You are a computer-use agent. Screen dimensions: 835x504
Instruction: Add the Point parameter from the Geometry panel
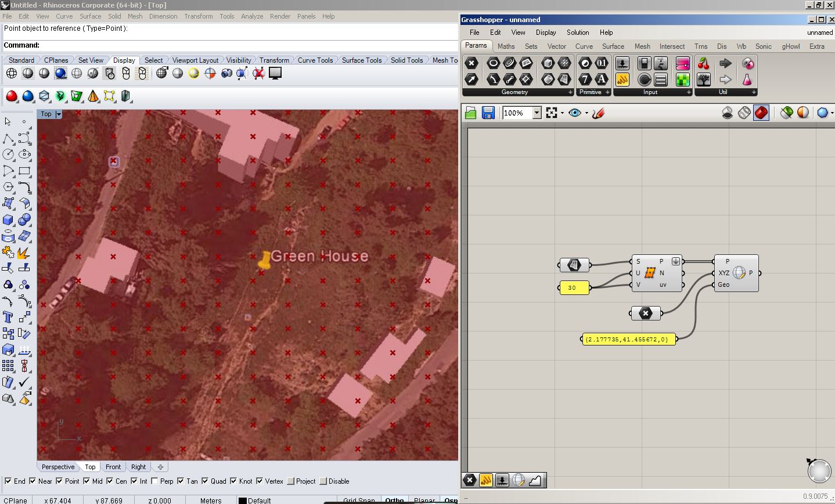pos(472,63)
